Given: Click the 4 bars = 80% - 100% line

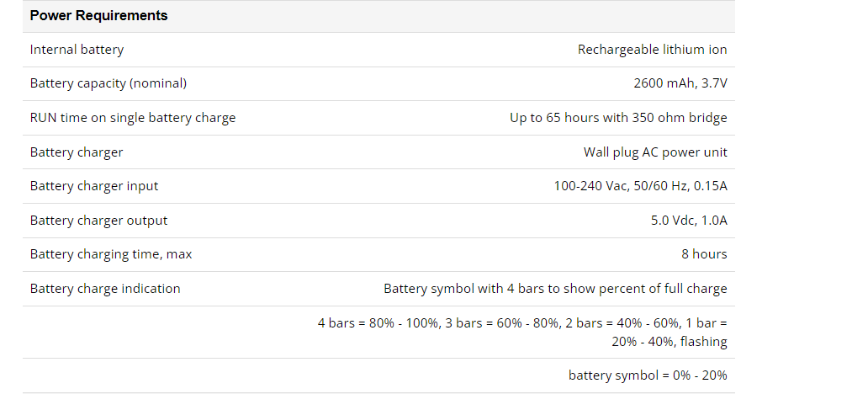Looking at the screenshot, I should pyautogui.click(x=522, y=323).
